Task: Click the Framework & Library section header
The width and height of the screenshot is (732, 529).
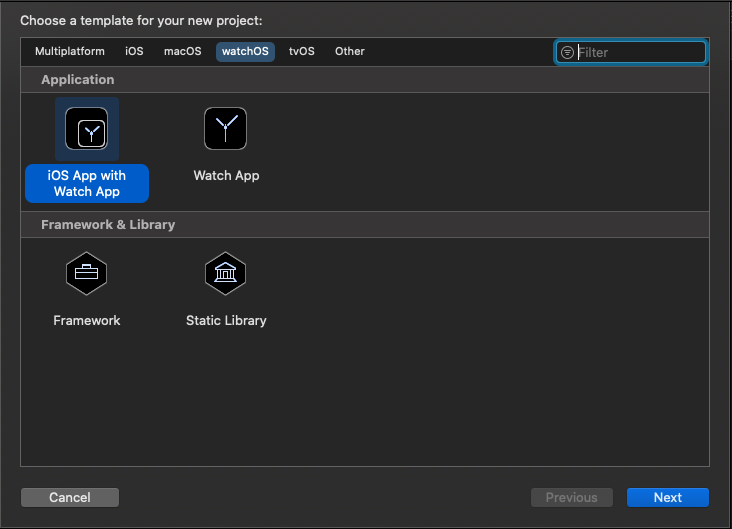Action: 365,225
